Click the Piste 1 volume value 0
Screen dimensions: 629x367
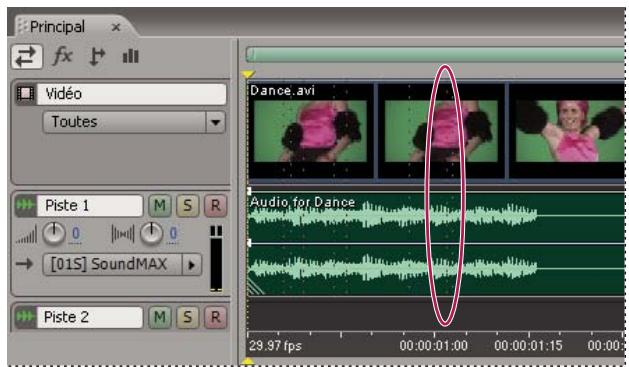click(x=75, y=233)
